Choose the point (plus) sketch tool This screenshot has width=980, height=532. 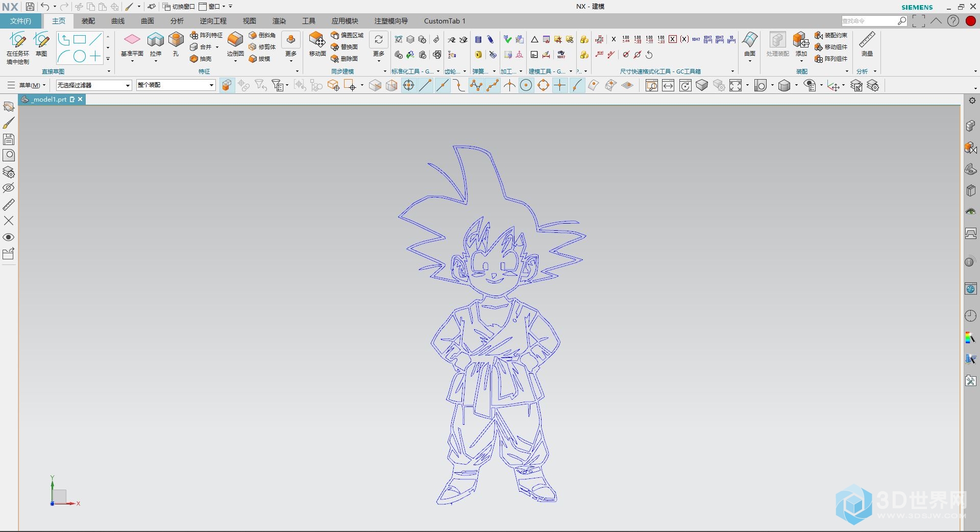[x=95, y=57]
